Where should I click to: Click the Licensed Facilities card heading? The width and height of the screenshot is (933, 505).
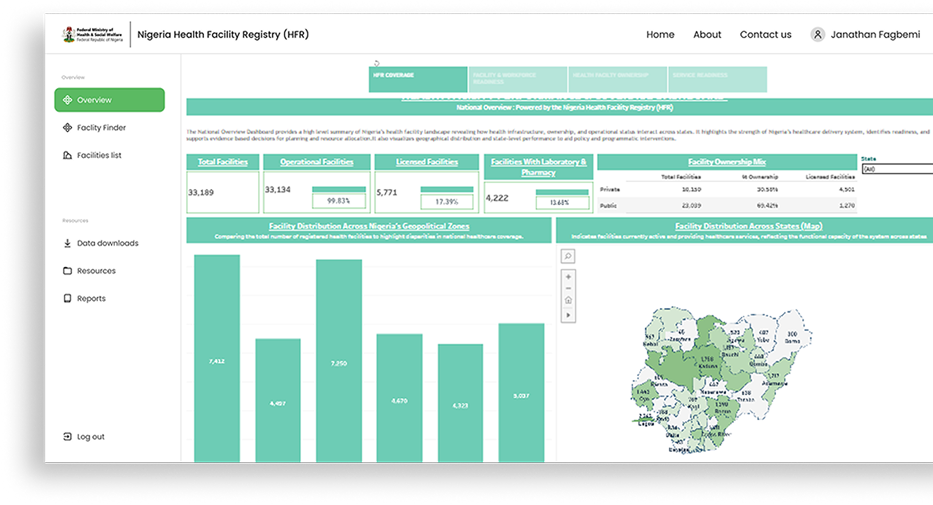(427, 162)
